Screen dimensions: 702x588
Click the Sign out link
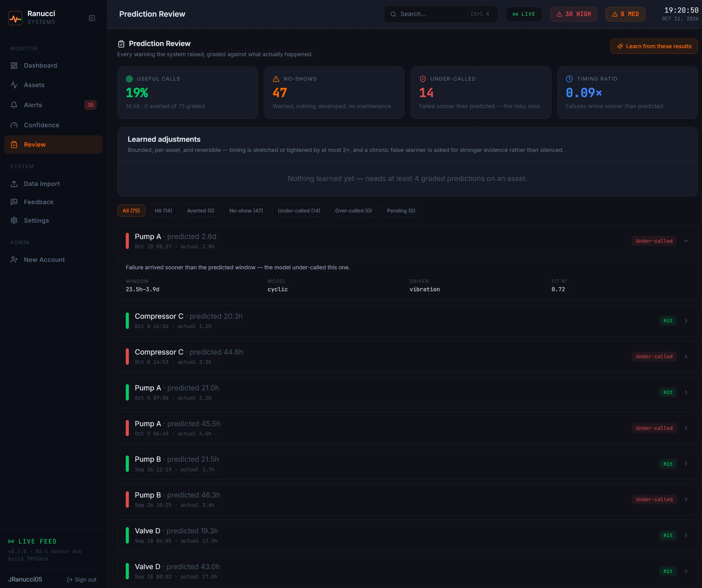tap(82, 579)
